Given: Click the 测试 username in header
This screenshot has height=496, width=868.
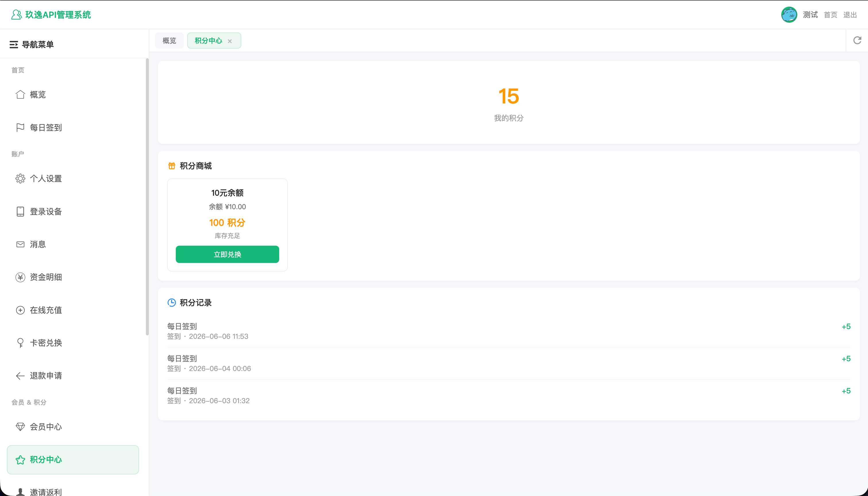Looking at the screenshot, I should pos(810,15).
